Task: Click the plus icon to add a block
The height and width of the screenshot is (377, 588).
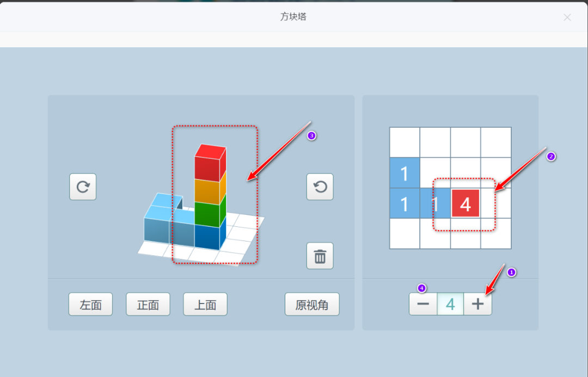Action: point(477,304)
